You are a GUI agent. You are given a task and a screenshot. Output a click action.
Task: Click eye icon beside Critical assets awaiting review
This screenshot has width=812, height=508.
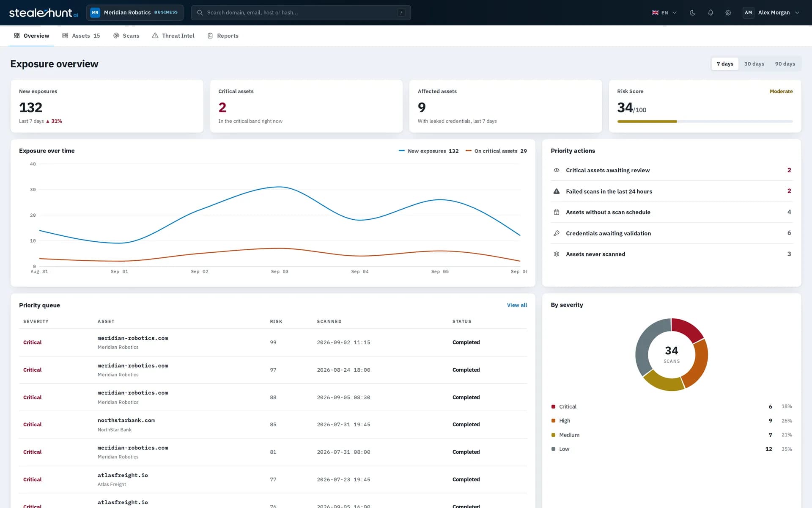click(557, 170)
